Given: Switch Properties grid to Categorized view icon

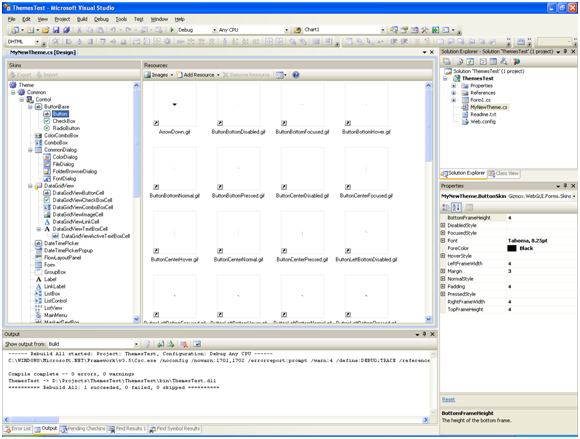Looking at the screenshot, I should pos(446,207).
